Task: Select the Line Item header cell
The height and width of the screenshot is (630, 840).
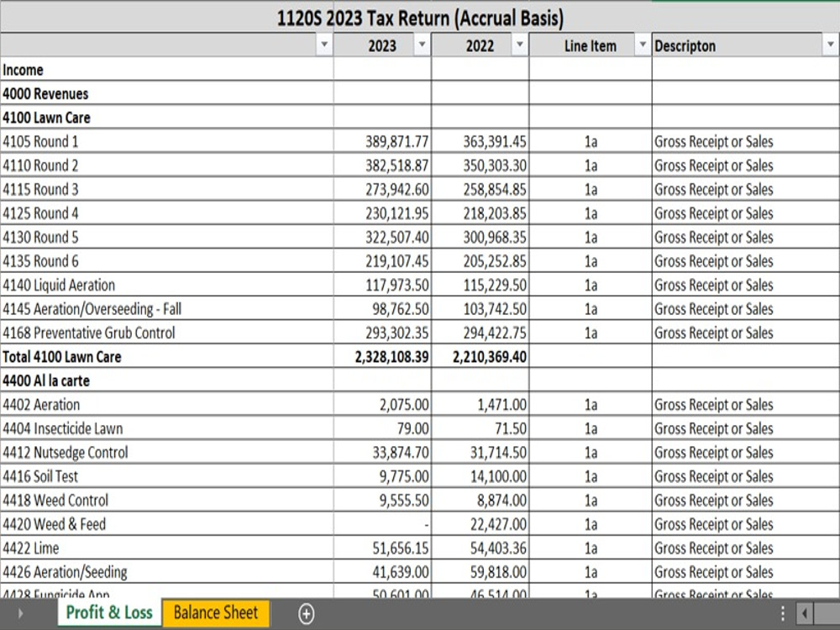Action: point(591,45)
